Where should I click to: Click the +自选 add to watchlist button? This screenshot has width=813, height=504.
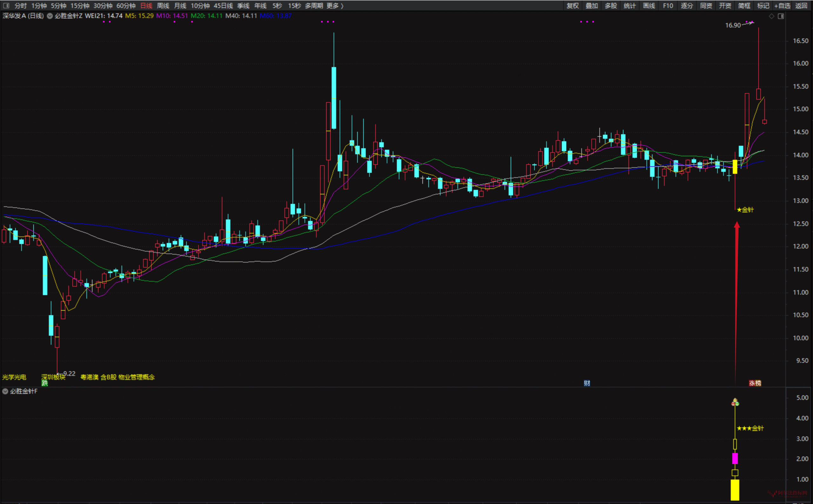782,6
